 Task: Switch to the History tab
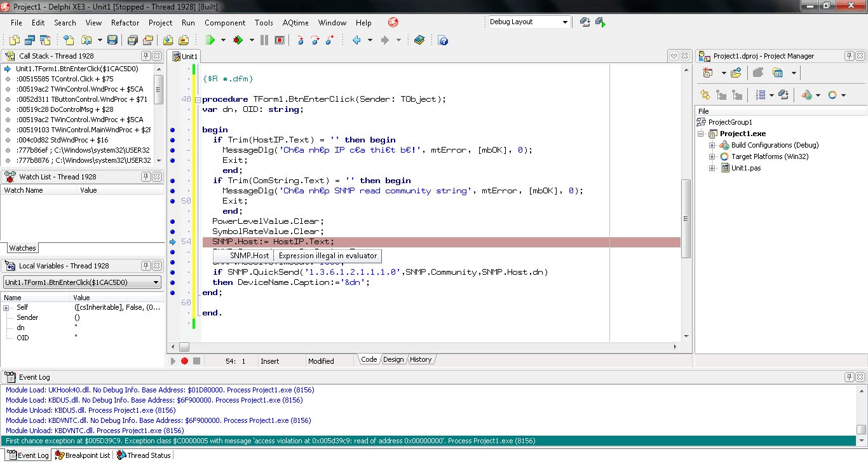click(421, 360)
